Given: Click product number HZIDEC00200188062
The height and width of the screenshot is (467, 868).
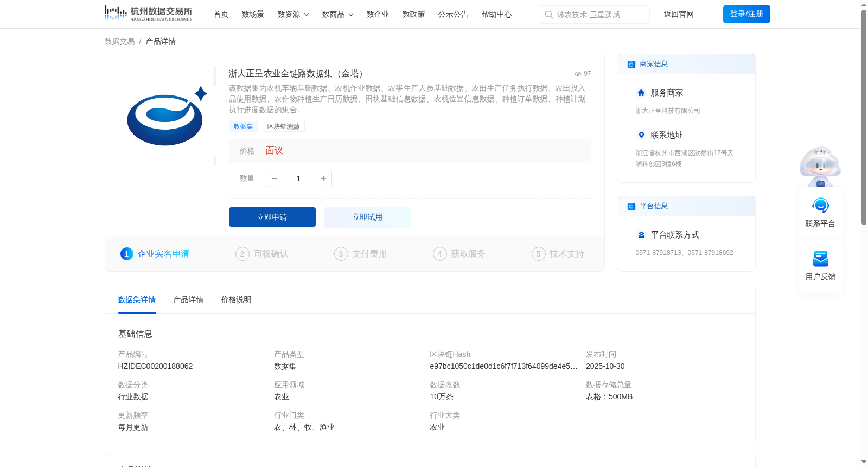Looking at the screenshot, I should pos(155,367).
